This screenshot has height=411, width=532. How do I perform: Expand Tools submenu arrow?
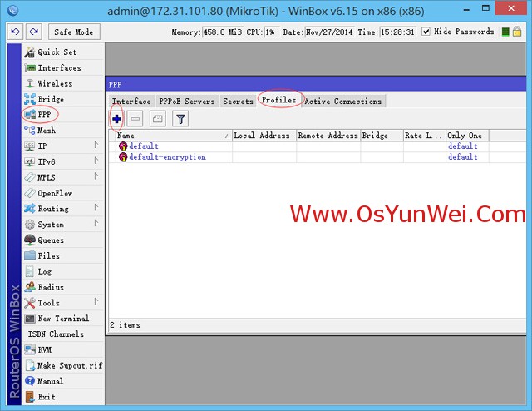[x=96, y=302]
